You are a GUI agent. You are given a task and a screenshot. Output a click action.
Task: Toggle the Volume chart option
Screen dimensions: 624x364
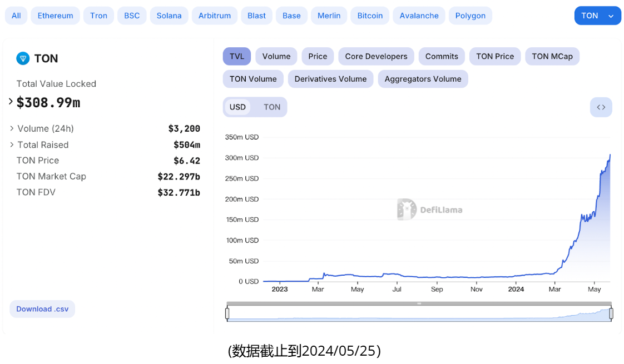tap(276, 57)
